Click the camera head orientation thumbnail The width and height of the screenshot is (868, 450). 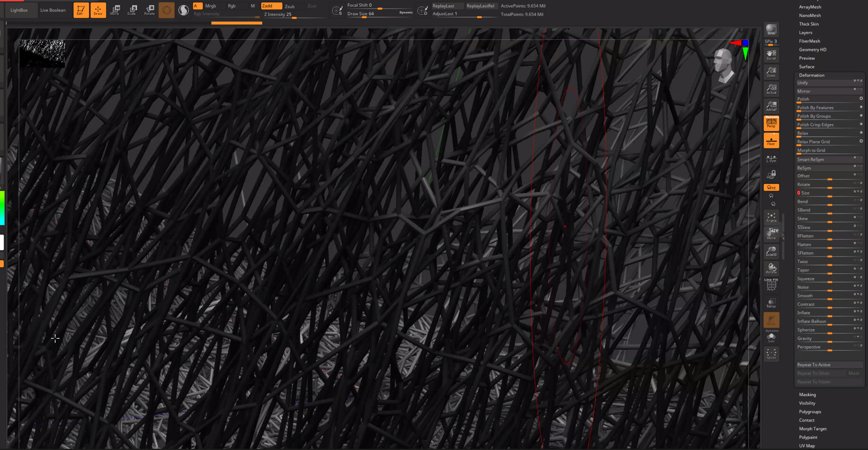point(723,66)
